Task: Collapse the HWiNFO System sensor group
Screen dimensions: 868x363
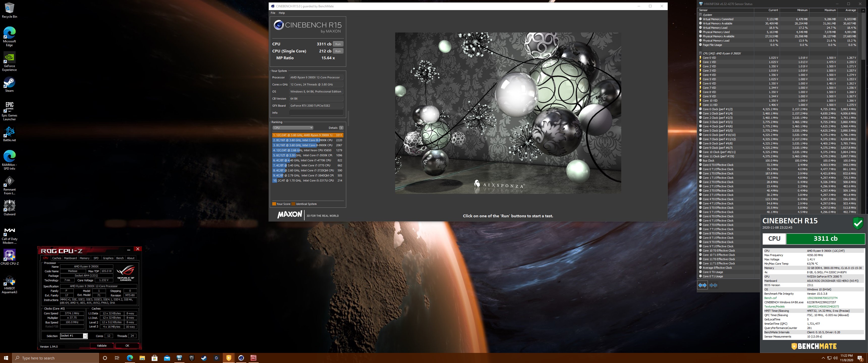Action: 701,15
